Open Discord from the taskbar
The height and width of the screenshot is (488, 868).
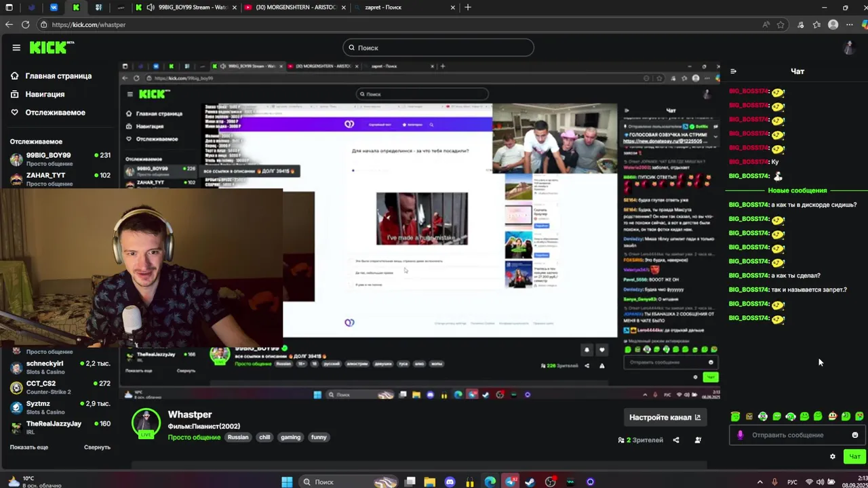[450, 482]
